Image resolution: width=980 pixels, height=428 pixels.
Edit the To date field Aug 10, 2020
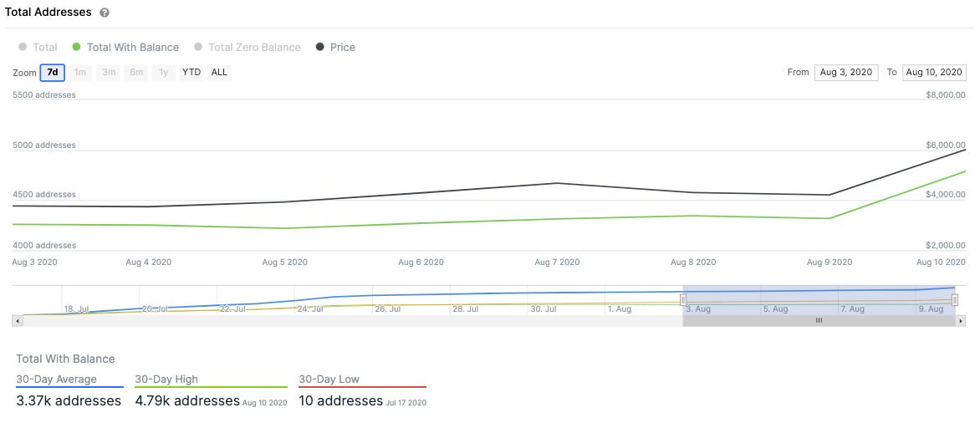[x=934, y=73]
